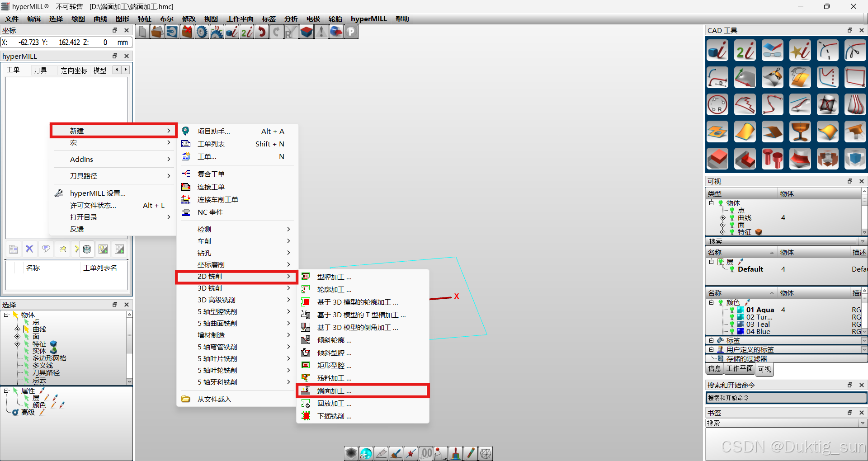This screenshot has height=461, width=868.
Task: Click the circle with R holes CAD tool
Action: 717,105
